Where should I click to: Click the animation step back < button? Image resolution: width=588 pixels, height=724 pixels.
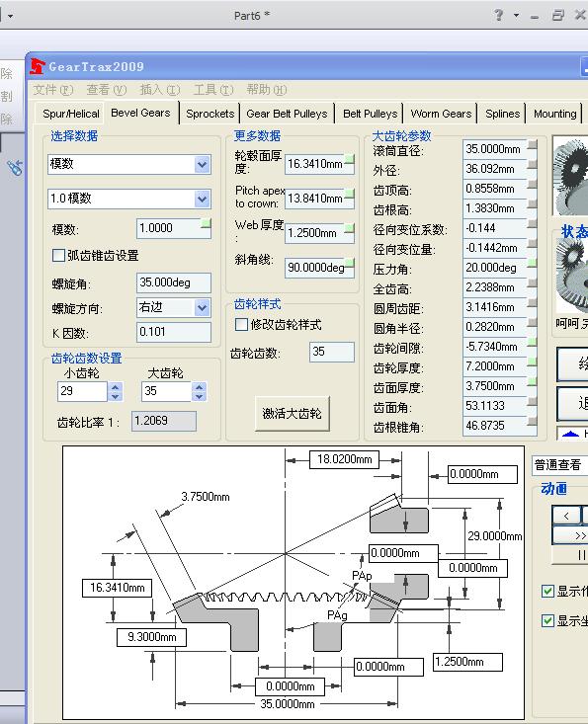coord(566,516)
